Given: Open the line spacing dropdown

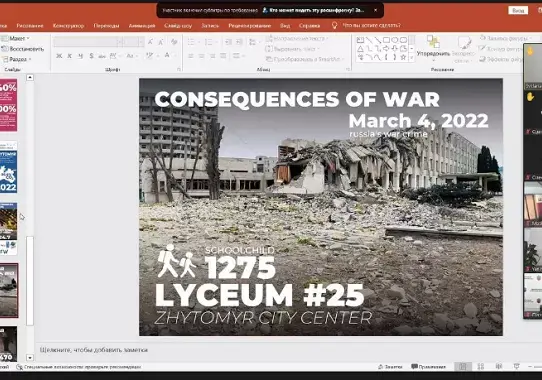Looking at the screenshot, I should tap(238, 56).
